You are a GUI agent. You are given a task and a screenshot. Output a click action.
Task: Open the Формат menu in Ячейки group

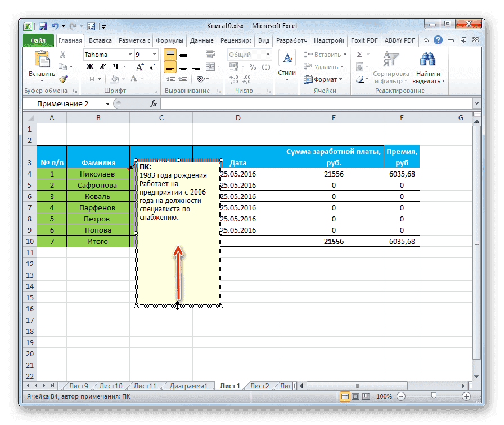[323, 79]
